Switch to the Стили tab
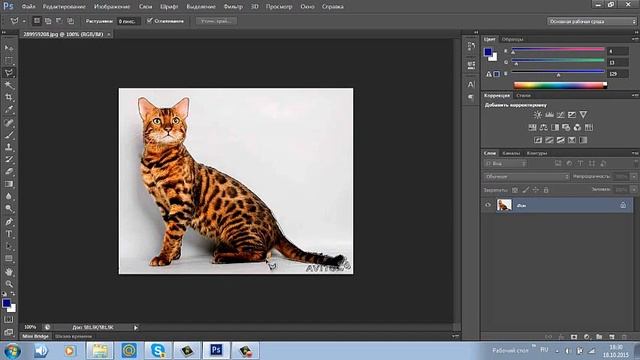Image resolution: width=640 pixels, height=360 pixels. (x=523, y=96)
